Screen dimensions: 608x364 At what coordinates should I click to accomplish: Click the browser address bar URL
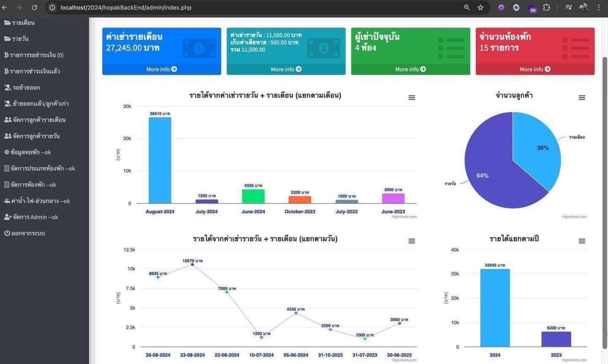[x=126, y=7]
